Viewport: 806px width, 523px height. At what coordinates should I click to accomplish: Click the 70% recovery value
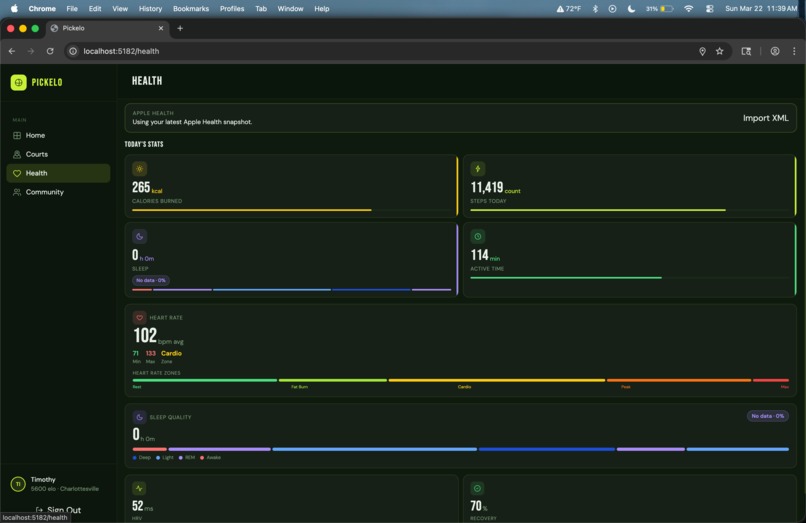(479, 506)
